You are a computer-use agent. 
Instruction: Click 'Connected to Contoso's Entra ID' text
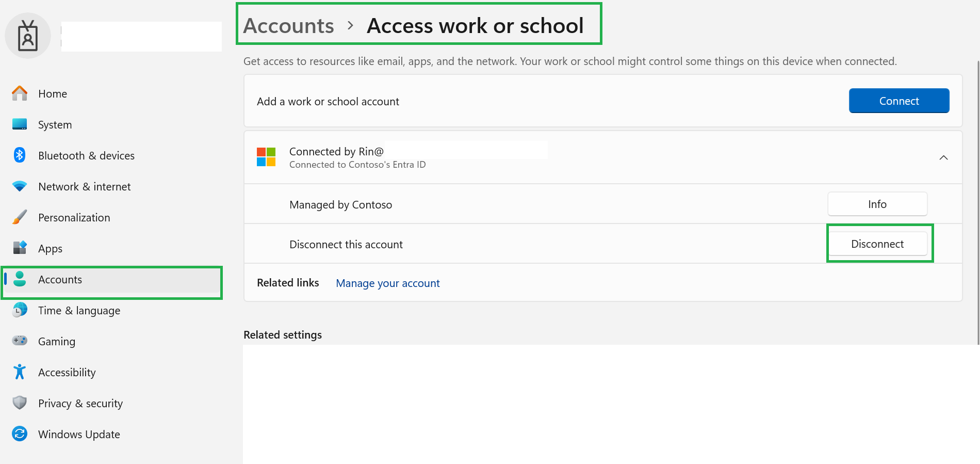(357, 164)
